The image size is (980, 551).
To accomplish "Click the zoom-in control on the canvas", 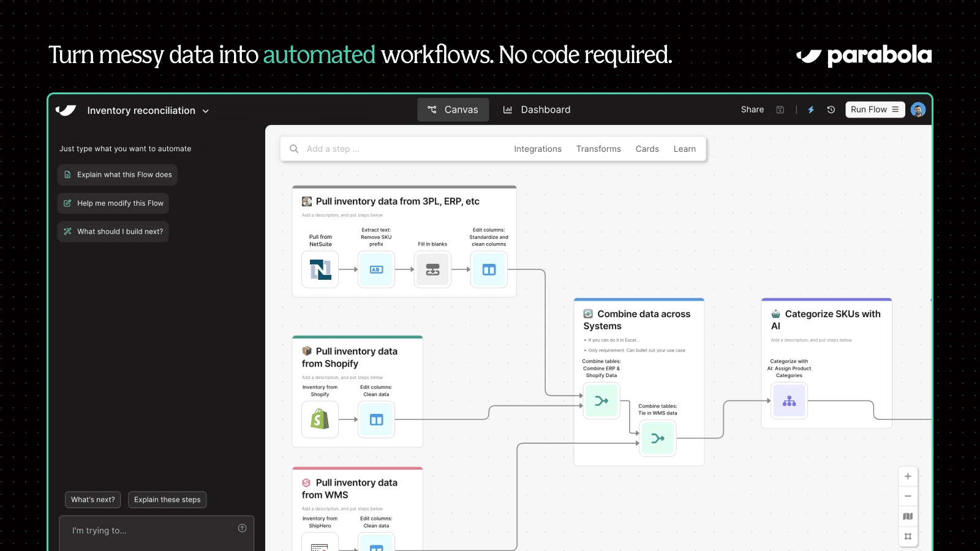I will 908,476.
